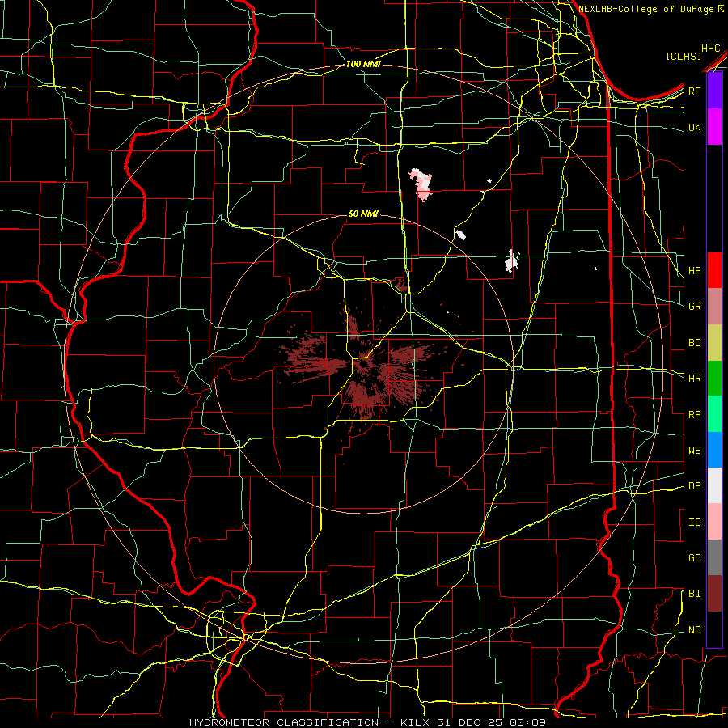This screenshot has width=728, height=728.
Task: Click the 'WS' legend label
Action: pyautogui.click(x=694, y=451)
